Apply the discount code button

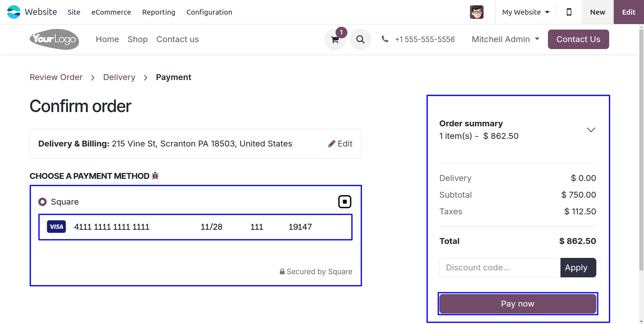[578, 268]
